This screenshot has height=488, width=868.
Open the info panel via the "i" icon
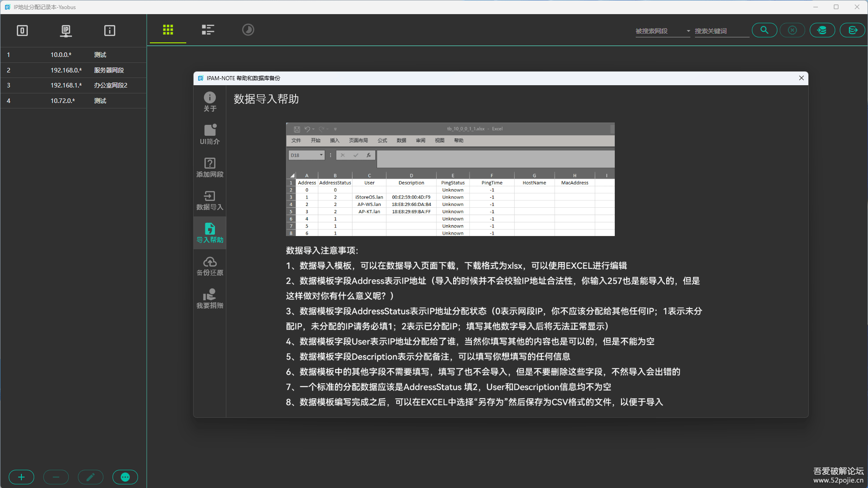pyautogui.click(x=109, y=30)
